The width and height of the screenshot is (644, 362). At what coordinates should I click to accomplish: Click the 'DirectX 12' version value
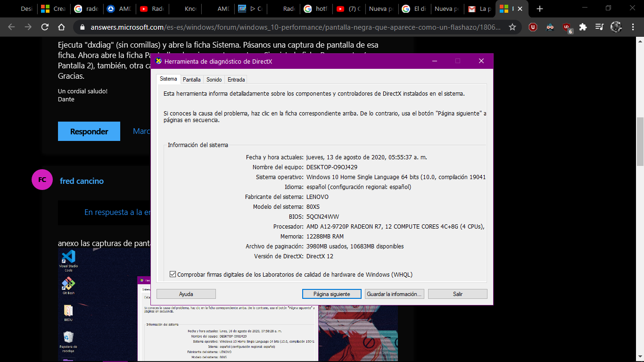(x=320, y=256)
